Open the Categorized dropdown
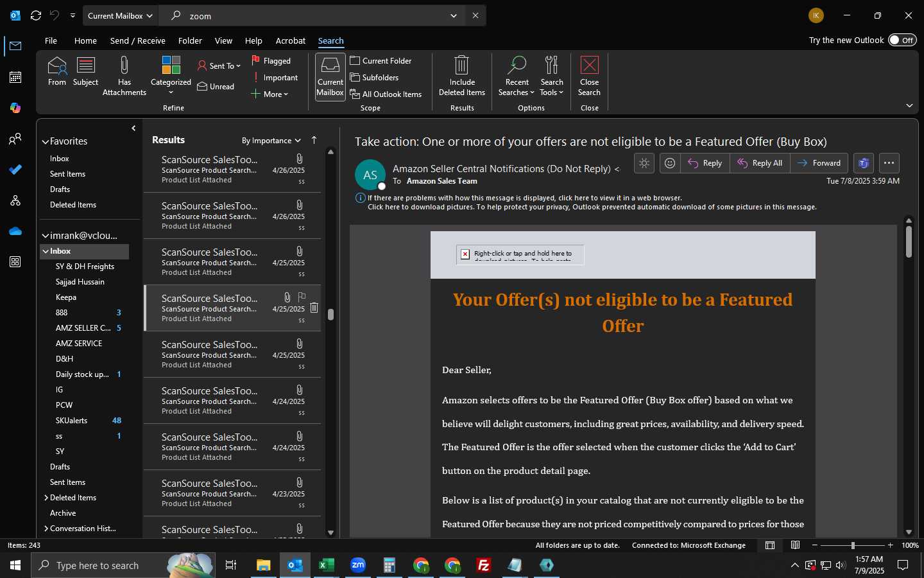The image size is (924, 578). click(171, 76)
